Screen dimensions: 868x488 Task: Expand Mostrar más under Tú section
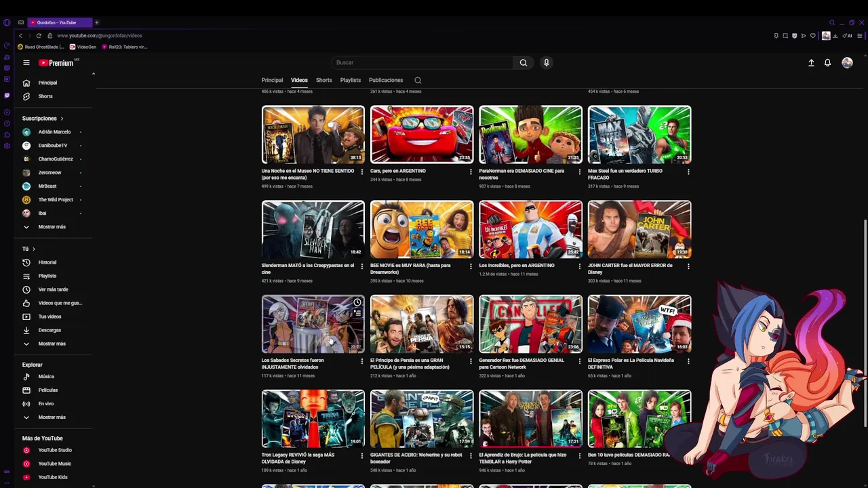[x=53, y=344]
